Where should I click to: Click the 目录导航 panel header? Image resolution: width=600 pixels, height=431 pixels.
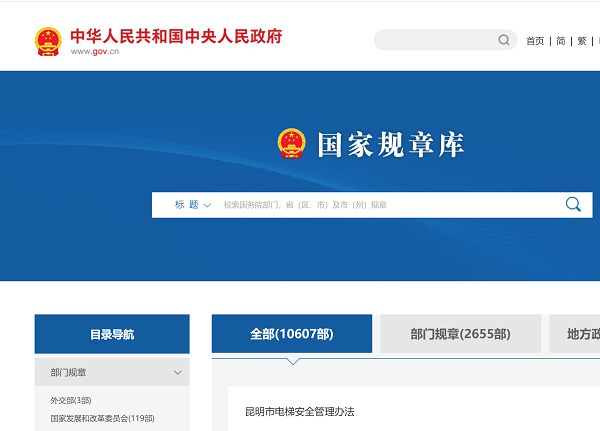tap(112, 334)
